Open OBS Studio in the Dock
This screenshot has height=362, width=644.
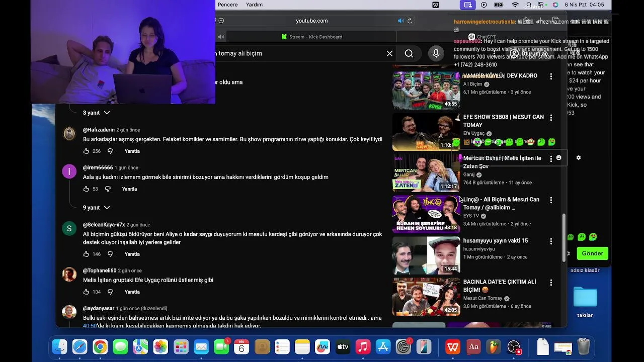(x=514, y=346)
